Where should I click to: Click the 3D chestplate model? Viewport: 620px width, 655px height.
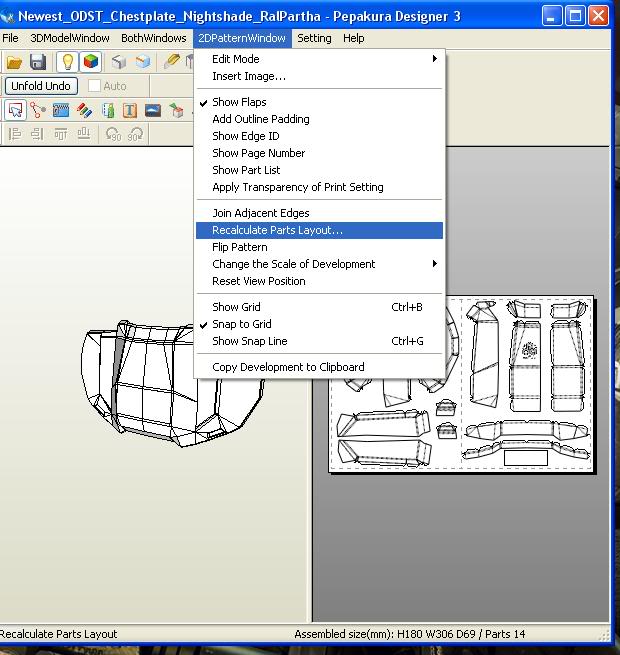pyautogui.click(x=172, y=383)
